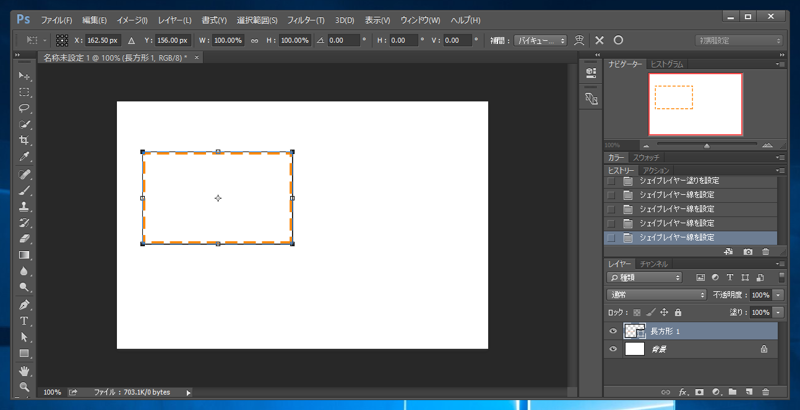Viewport: 800px width, 410px height.
Task: Open the ファイル(F) menu
Action: pyautogui.click(x=56, y=20)
